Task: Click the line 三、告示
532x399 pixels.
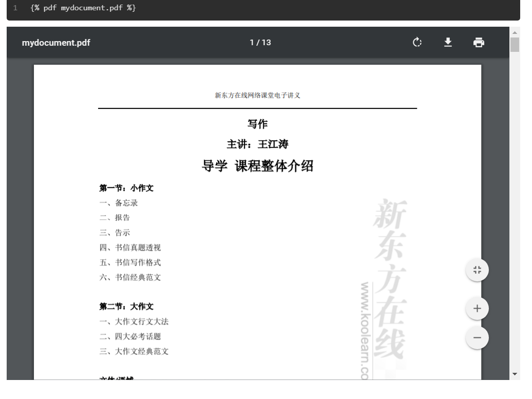Action: click(115, 233)
